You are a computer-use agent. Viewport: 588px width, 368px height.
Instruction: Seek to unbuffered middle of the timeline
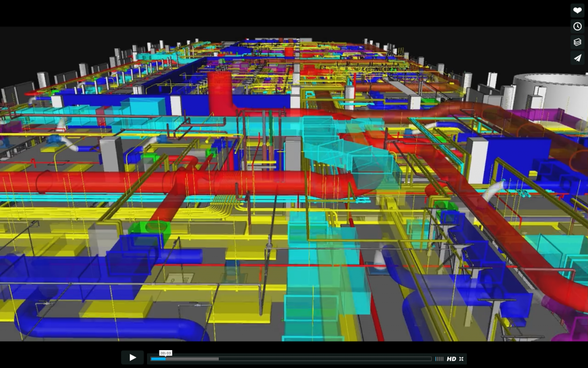(322, 359)
